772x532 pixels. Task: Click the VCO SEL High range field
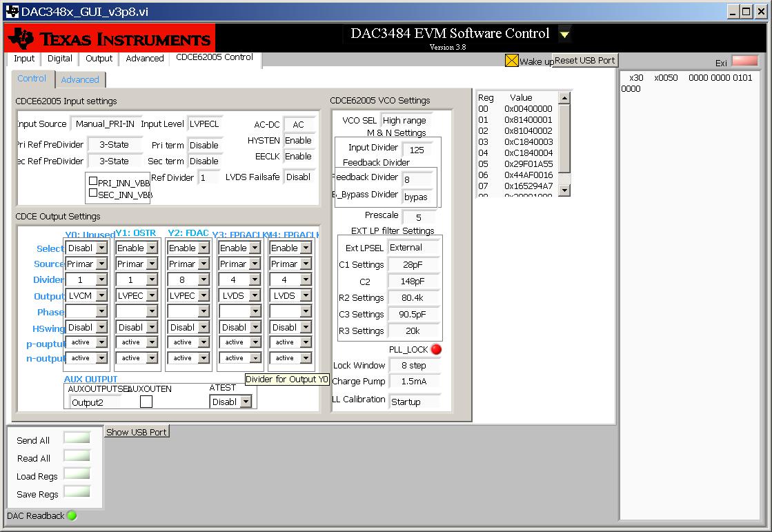pyautogui.click(x=405, y=120)
